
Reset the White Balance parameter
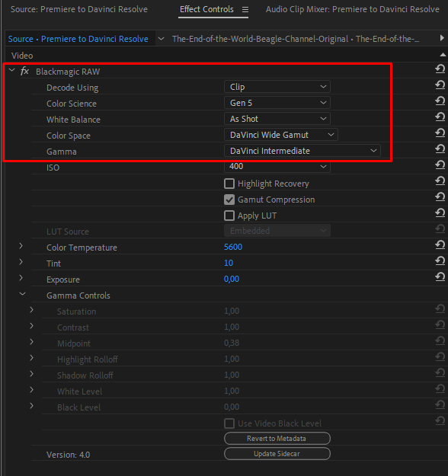(440, 117)
